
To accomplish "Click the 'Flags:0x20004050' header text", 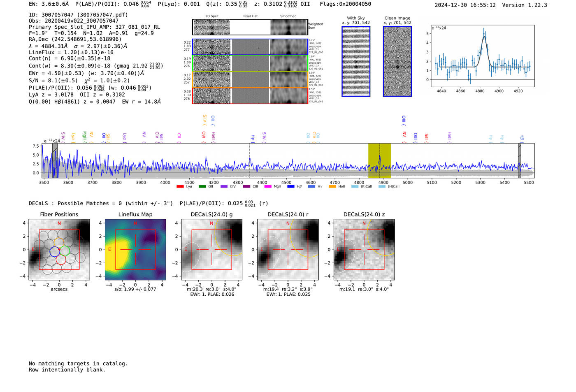I will [345, 4].
